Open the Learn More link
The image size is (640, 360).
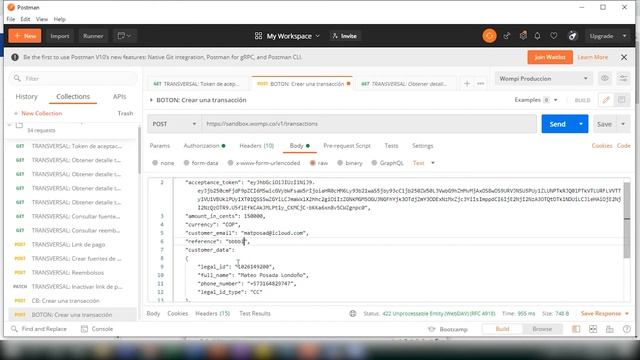[x=592, y=57]
